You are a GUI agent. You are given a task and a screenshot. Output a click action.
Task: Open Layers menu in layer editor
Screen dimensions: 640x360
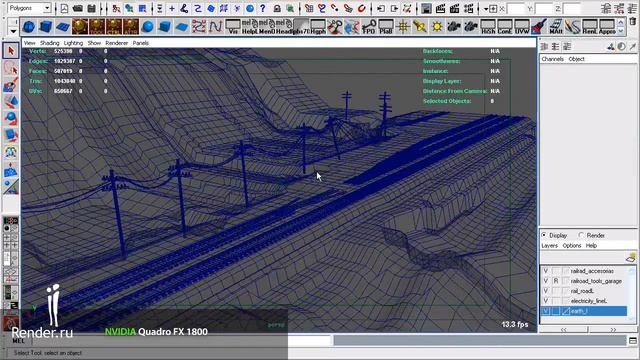[x=549, y=245]
